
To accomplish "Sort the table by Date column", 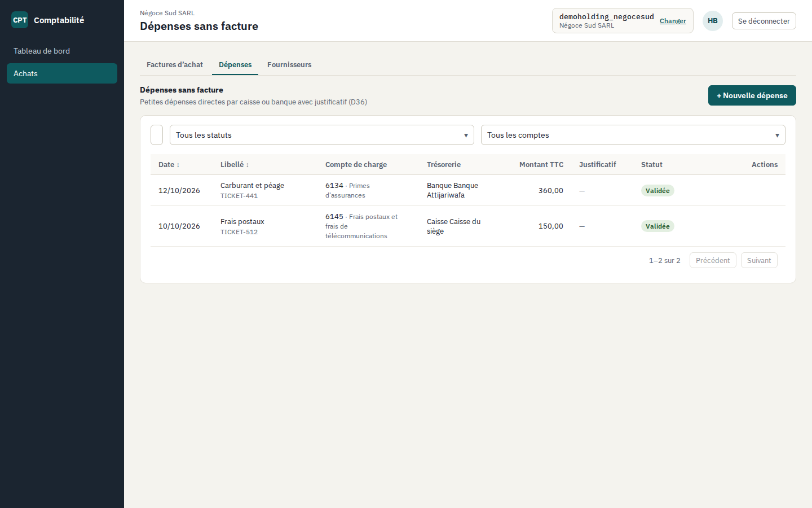I will tap(169, 165).
